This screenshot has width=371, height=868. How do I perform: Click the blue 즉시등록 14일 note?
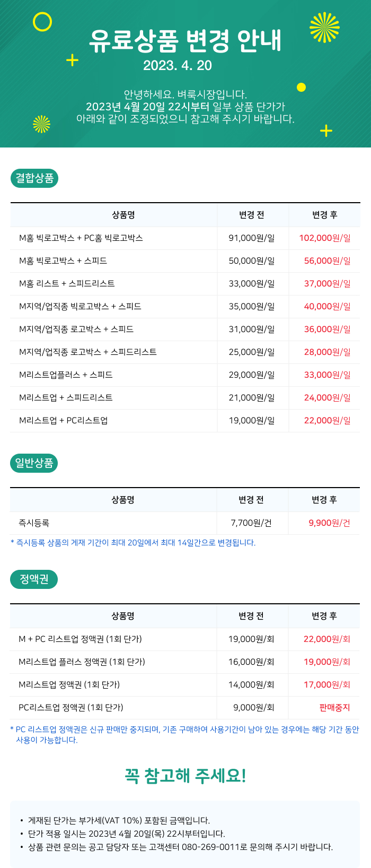pos(133,543)
